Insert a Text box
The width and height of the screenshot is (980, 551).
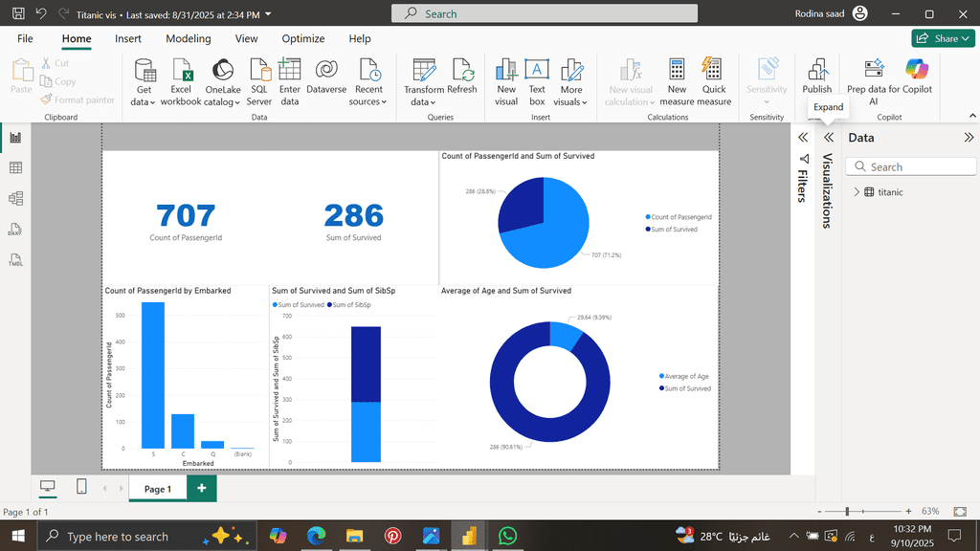(x=537, y=81)
